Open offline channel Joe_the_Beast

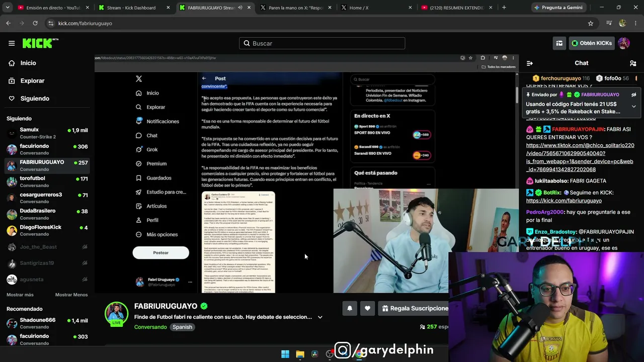click(x=47, y=247)
